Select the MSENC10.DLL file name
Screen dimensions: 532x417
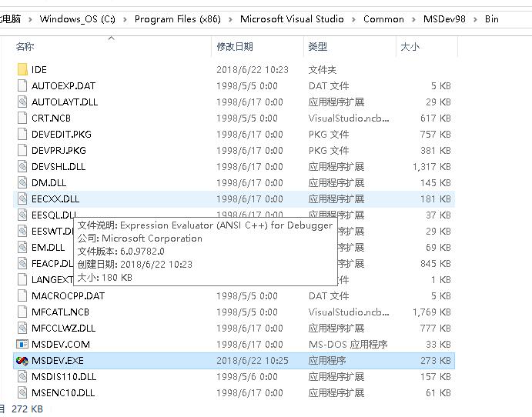tap(63, 392)
